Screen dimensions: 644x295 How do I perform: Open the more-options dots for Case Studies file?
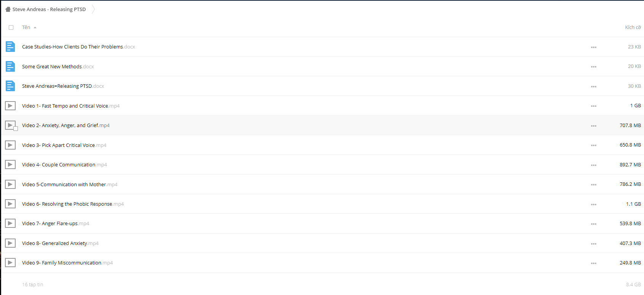[594, 47]
